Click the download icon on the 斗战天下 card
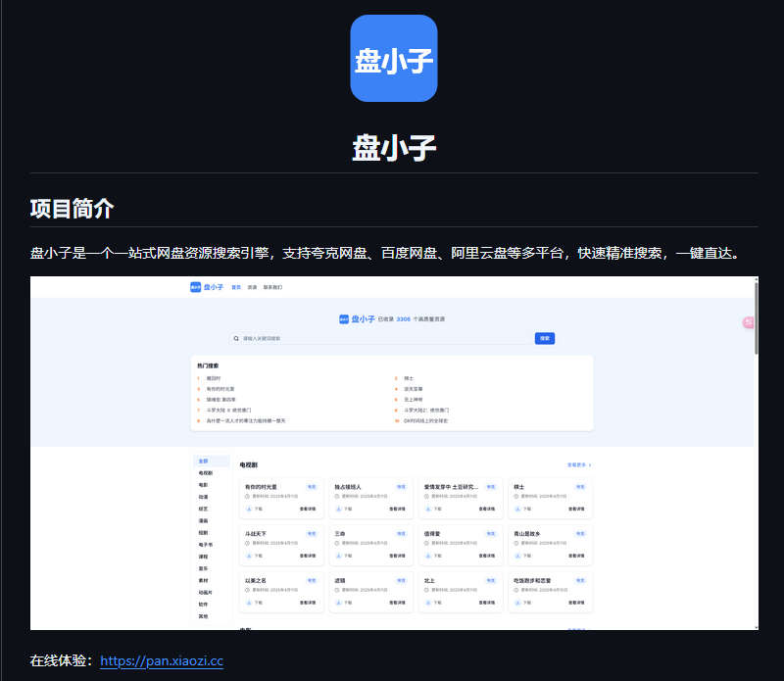This screenshot has height=681, width=784. point(249,556)
